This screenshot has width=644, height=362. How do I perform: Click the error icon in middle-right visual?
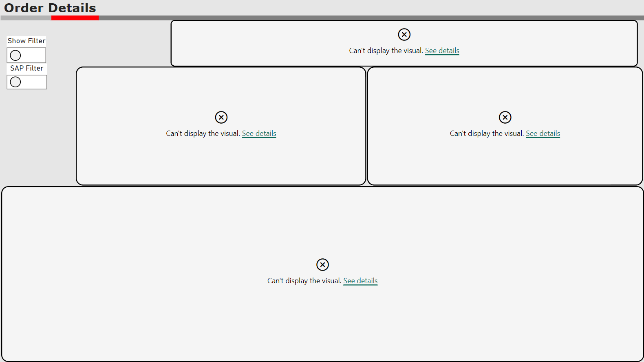pyautogui.click(x=505, y=118)
